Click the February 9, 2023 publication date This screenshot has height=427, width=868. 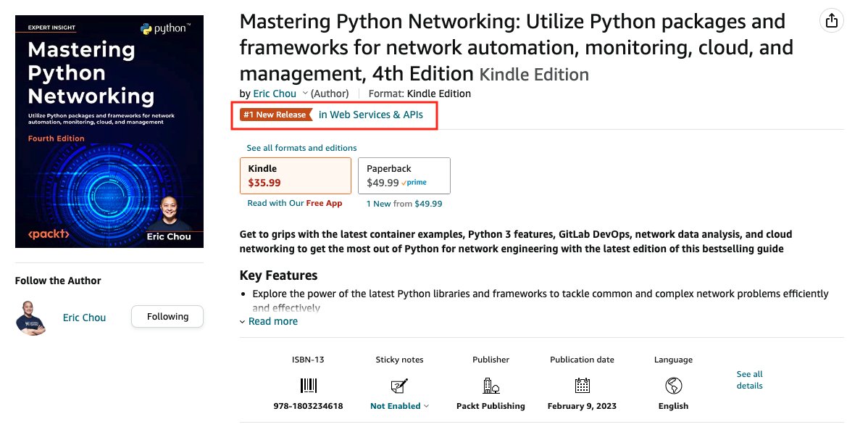tap(582, 406)
